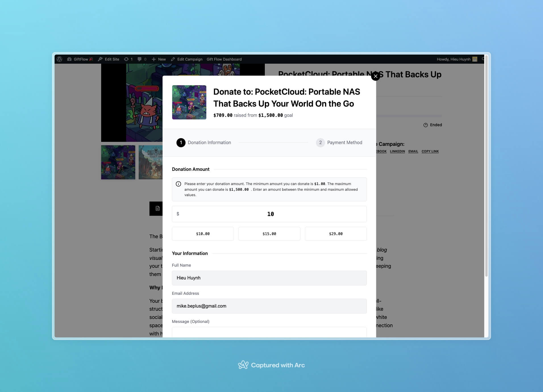Viewport: 543px width, 392px height.
Task: Click the main campaign image behind the modal
Action: point(132,103)
